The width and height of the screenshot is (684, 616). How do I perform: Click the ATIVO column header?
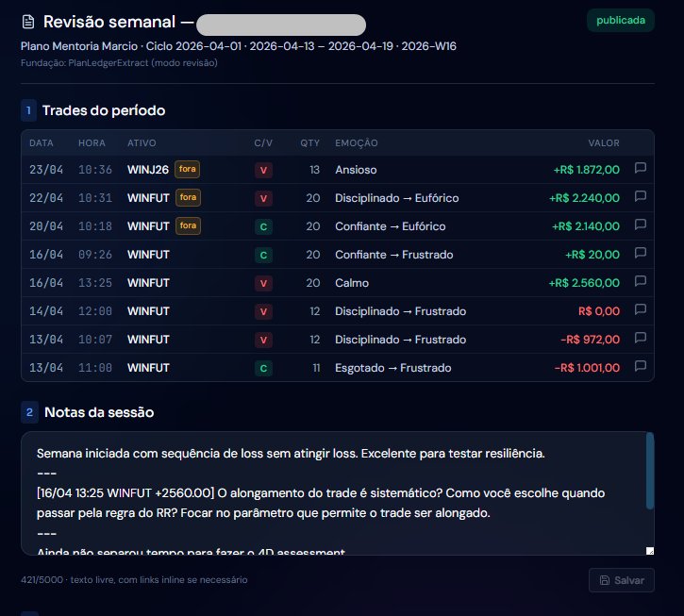pyautogui.click(x=142, y=143)
